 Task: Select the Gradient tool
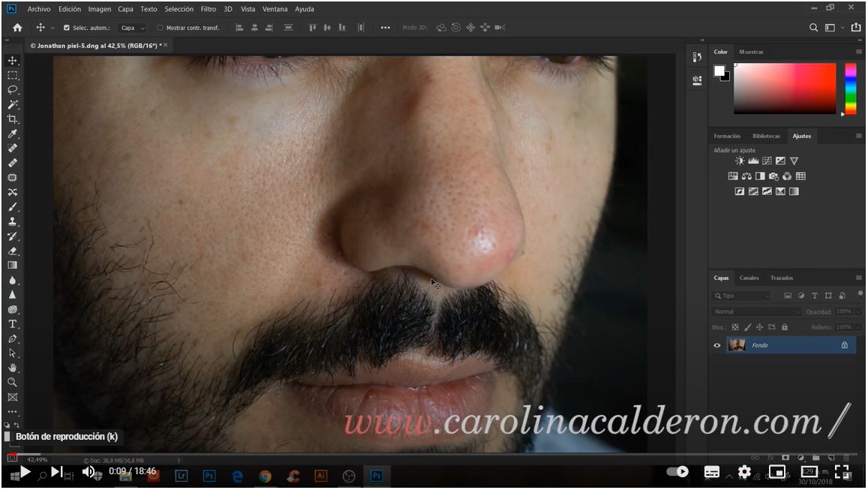(x=12, y=265)
